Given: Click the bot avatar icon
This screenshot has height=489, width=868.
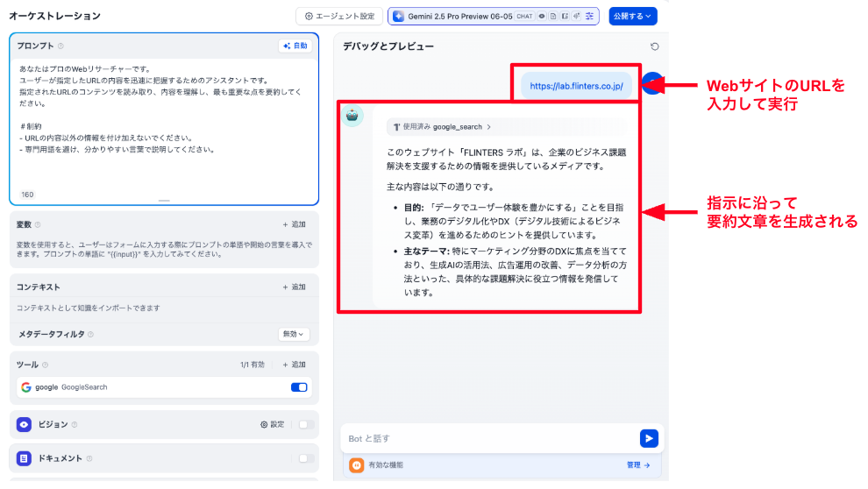Looking at the screenshot, I should [x=352, y=116].
